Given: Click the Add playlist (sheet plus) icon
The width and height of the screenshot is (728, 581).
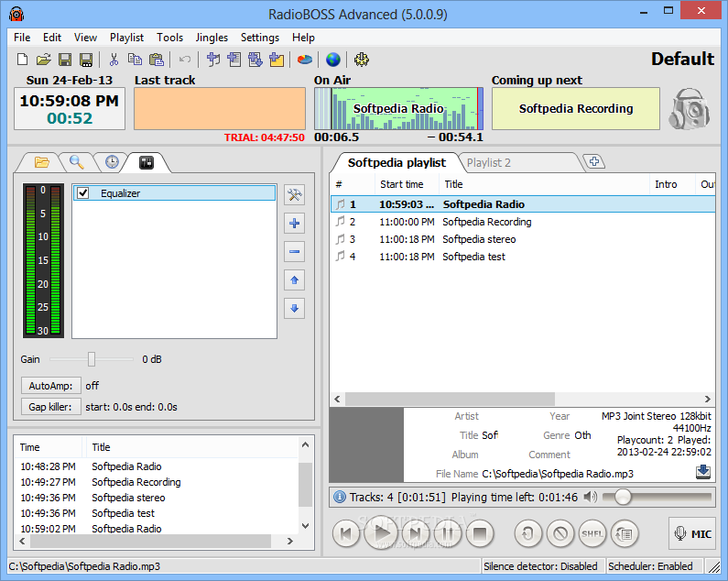Looking at the screenshot, I should click(x=234, y=60).
